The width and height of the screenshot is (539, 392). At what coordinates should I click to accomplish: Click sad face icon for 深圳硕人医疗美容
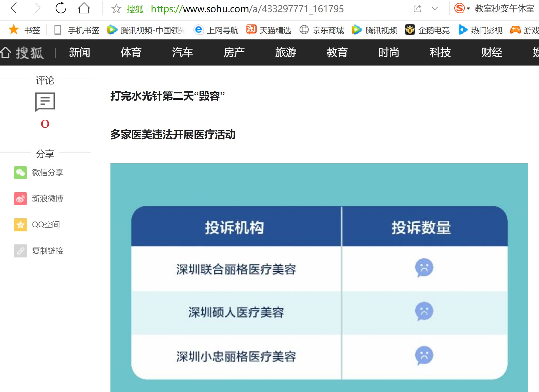pyautogui.click(x=424, y=311)
